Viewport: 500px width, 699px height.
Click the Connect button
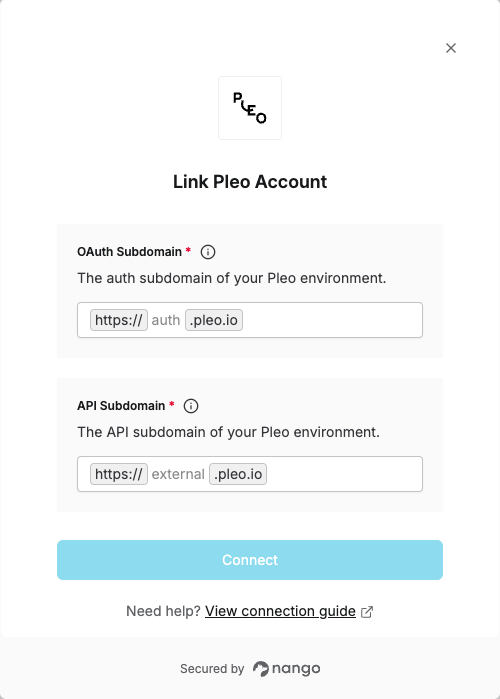(250, 560)
